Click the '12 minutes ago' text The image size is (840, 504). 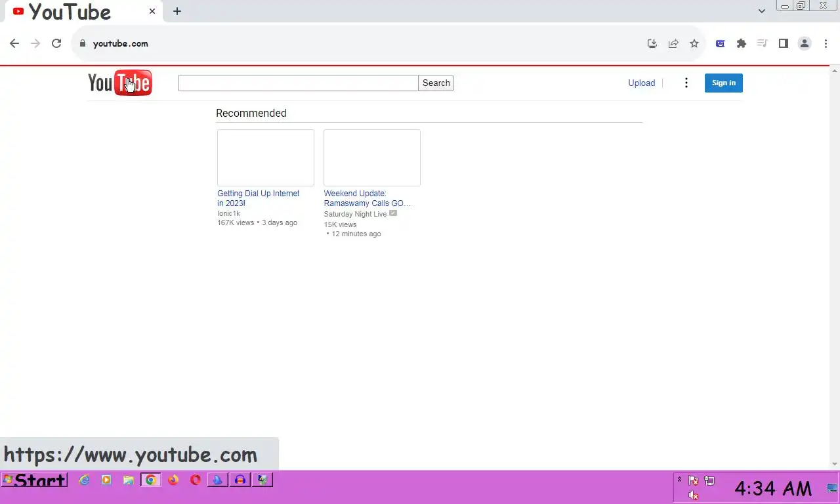(x=356, y=234)
